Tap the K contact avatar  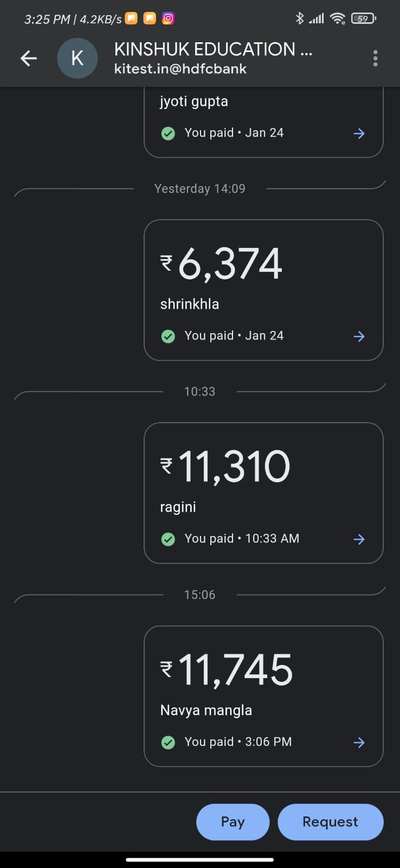click(x=78, y=58)
